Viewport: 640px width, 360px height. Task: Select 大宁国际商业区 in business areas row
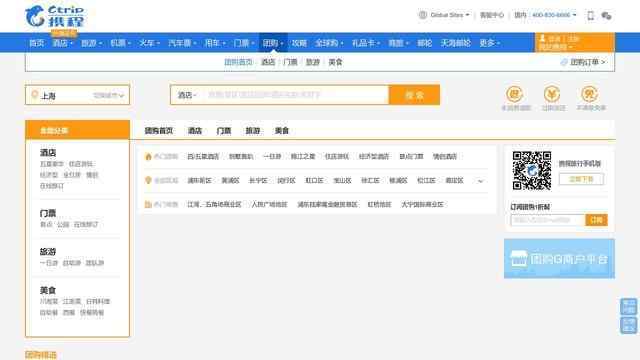422,204
